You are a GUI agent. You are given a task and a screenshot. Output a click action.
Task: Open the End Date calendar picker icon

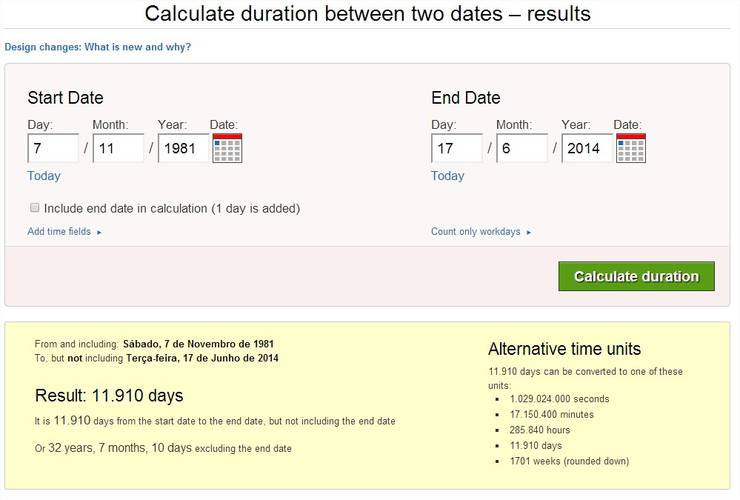click(x=631, y=148)
